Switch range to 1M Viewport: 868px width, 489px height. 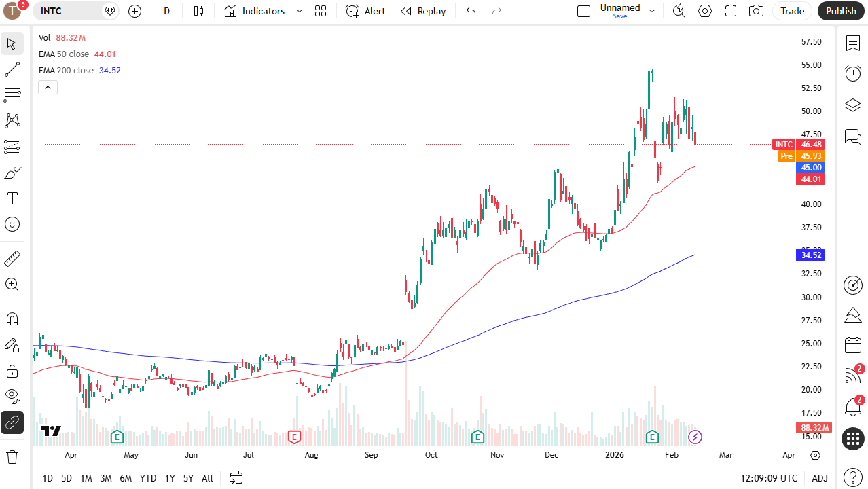coord(86,478)
